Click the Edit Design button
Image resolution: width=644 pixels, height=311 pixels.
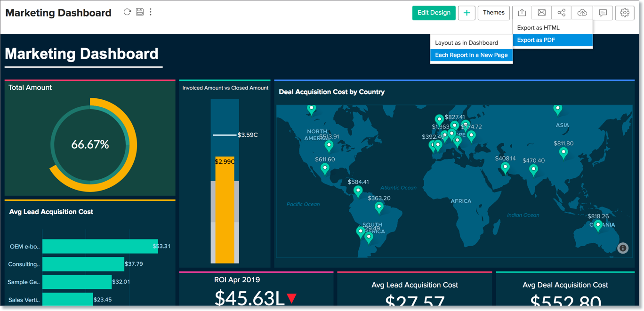434,13
